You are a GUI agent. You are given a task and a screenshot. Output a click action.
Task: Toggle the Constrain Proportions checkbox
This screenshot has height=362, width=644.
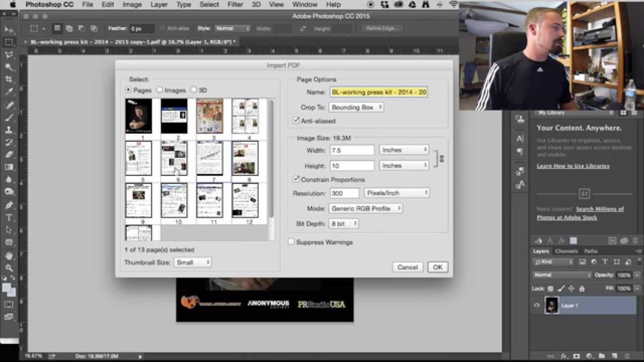click(x=296, y=179)
